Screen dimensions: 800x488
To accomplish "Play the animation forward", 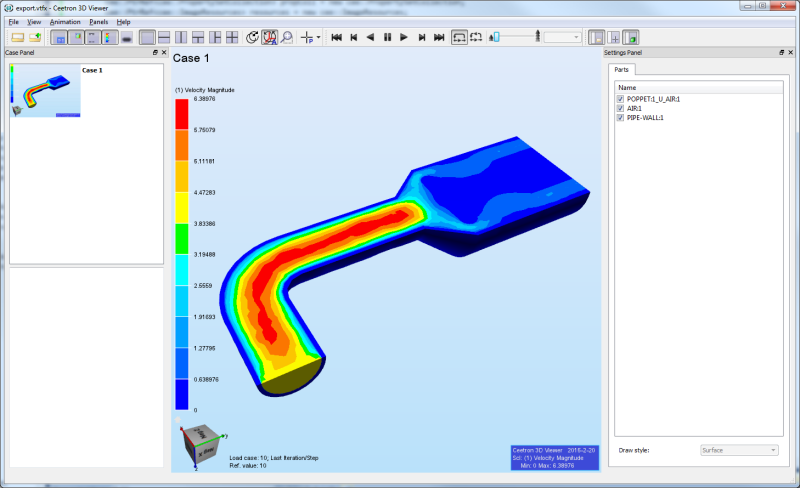I will (404, 37).
